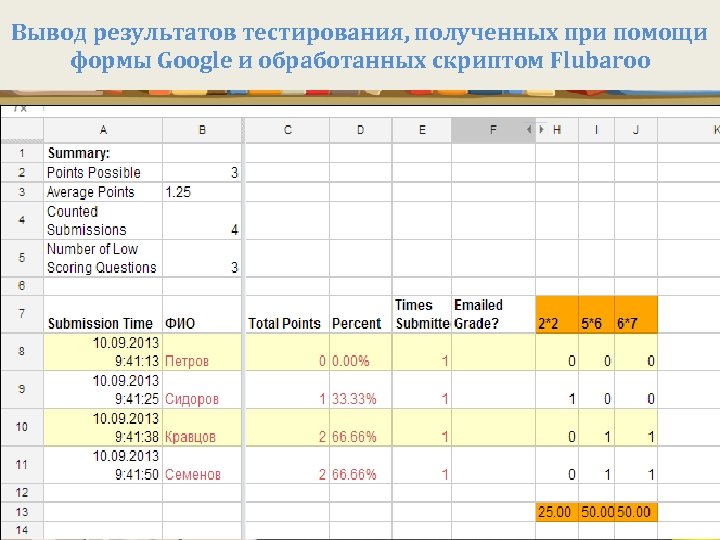Select column A header

coord(103,130)
